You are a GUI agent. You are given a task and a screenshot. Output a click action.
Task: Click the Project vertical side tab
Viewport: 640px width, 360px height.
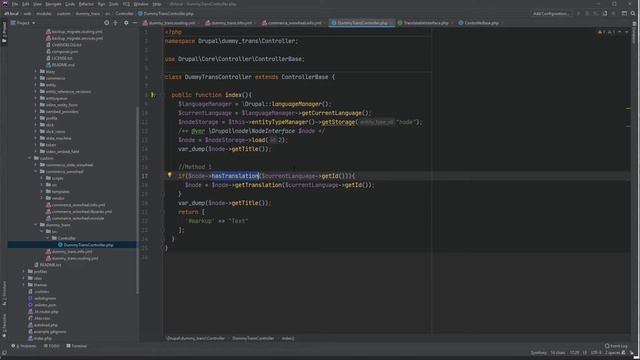4,32
